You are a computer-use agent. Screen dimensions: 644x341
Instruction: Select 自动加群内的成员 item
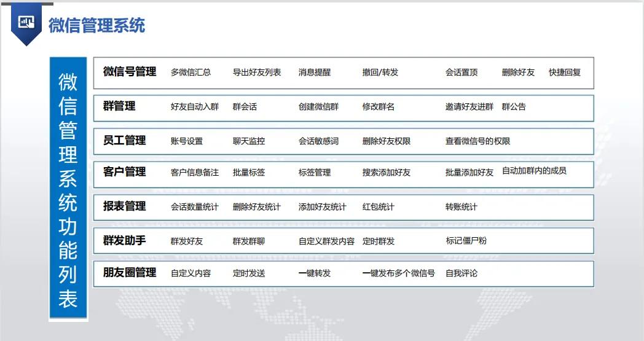(x=534, y=171)
